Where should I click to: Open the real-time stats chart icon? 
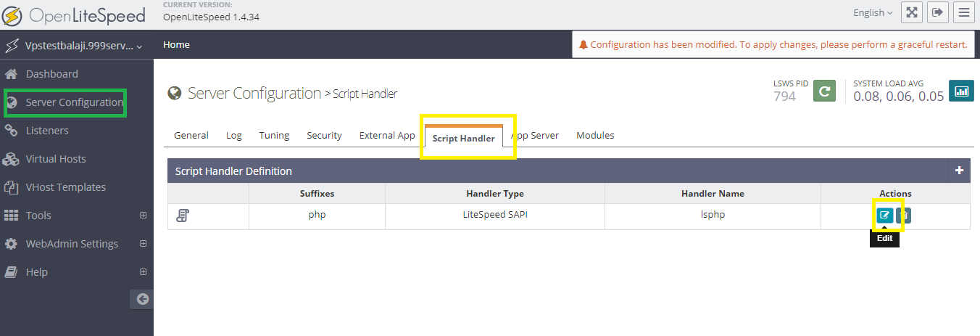pos(961,91)
